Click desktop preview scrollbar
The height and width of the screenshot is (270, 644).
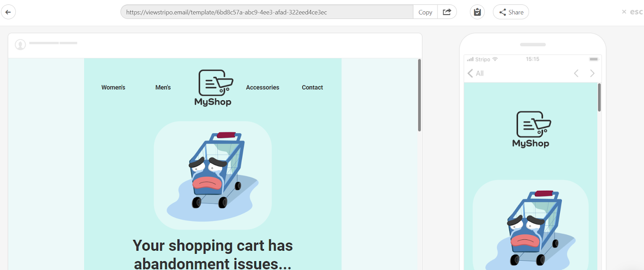pos(419,95)
